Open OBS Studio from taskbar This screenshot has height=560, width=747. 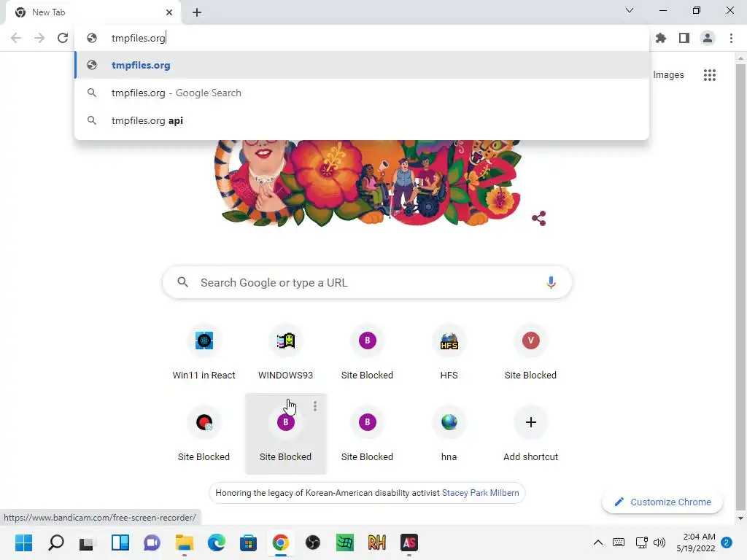coord(312,542)
